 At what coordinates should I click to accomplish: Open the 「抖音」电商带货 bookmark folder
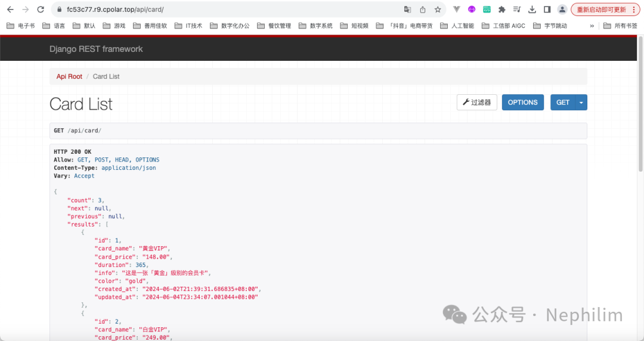(404, 26)
